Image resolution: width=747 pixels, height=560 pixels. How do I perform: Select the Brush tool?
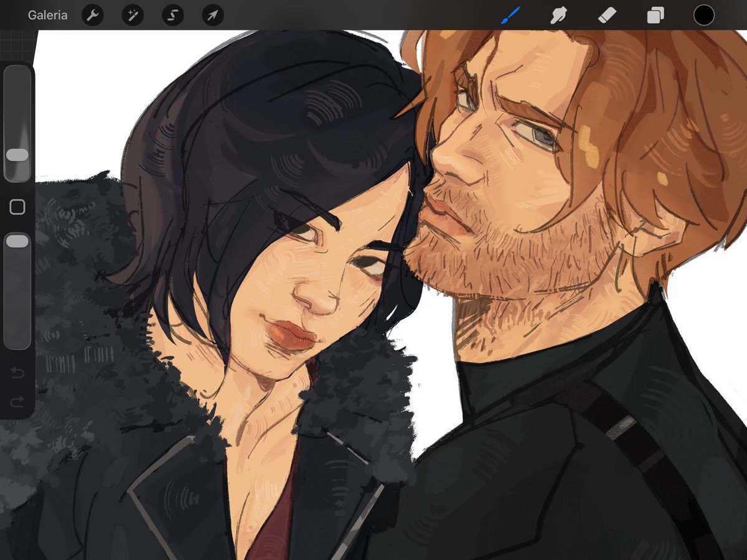(510, 15)
